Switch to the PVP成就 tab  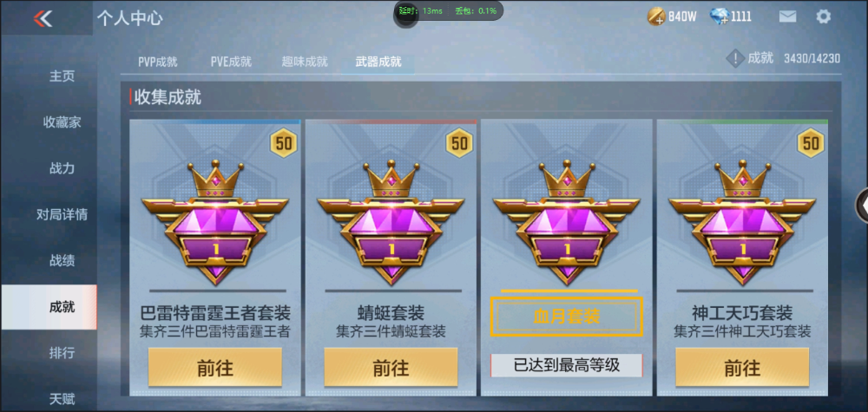point(158,62)
